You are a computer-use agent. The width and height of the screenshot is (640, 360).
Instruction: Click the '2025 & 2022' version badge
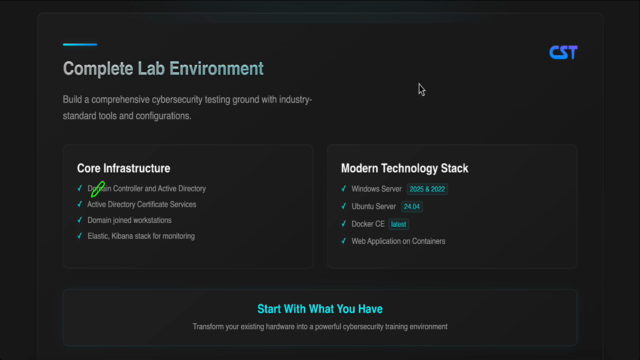427,189
